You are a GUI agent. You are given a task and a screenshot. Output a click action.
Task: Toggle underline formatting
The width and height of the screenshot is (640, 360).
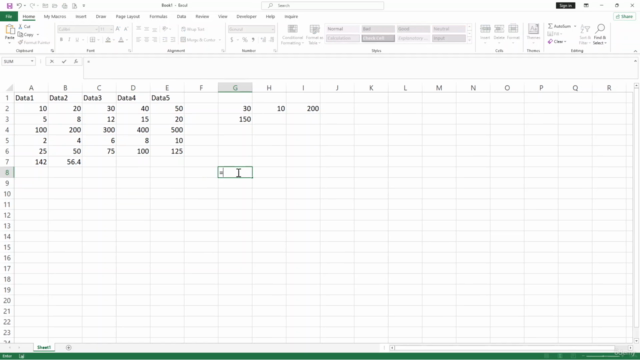click(x=77, y=40)
